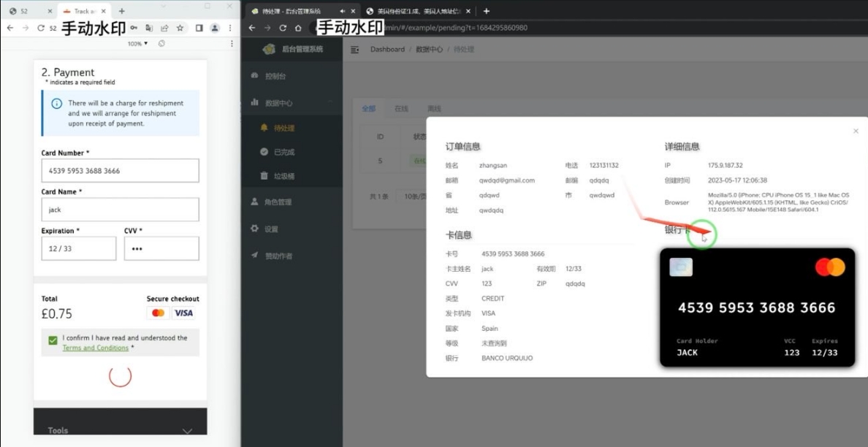Click the bank value BANCO URQUIJO
Screen dimensions: 868x447
point(507,359)
